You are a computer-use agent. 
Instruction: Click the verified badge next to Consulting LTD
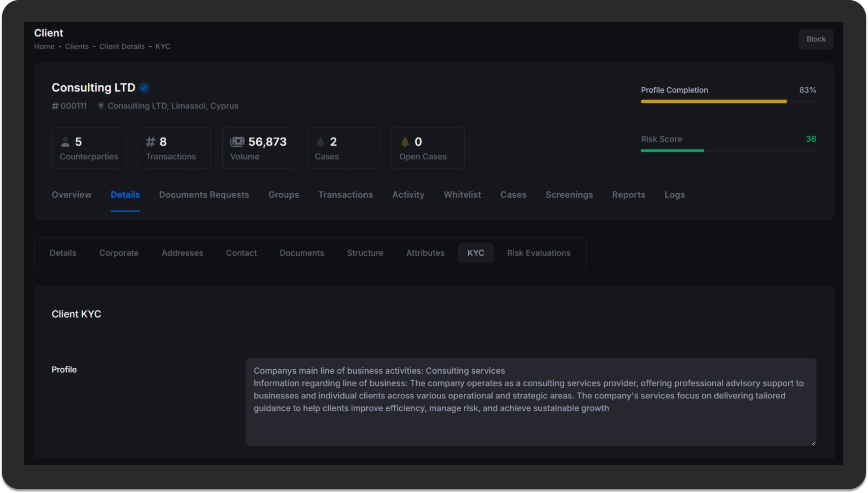(144, 88)
